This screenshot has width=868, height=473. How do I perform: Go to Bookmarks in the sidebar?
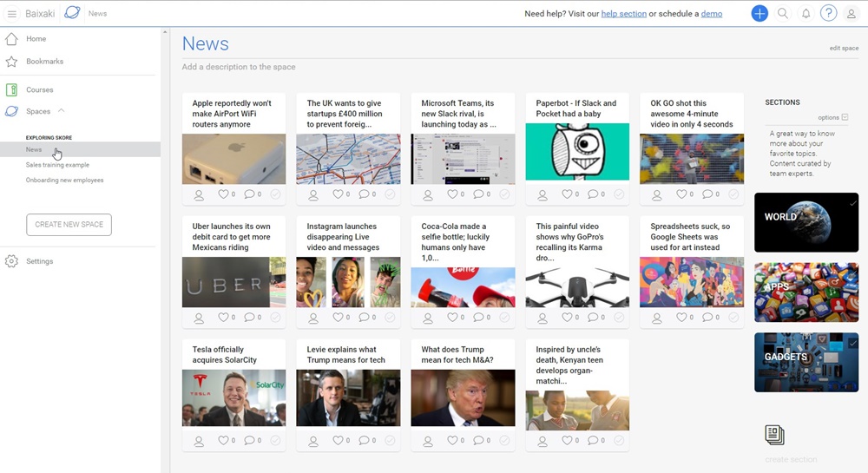coord(44,62)
